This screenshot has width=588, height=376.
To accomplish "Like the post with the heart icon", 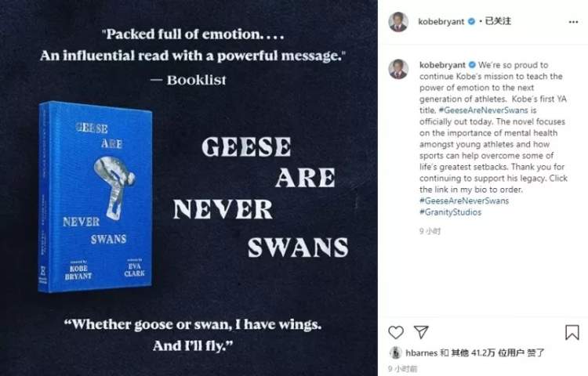I will click(x=396, y=332).
